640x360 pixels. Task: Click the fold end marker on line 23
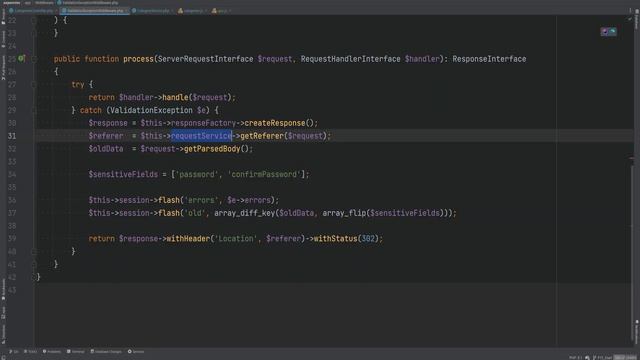(34, 33)
